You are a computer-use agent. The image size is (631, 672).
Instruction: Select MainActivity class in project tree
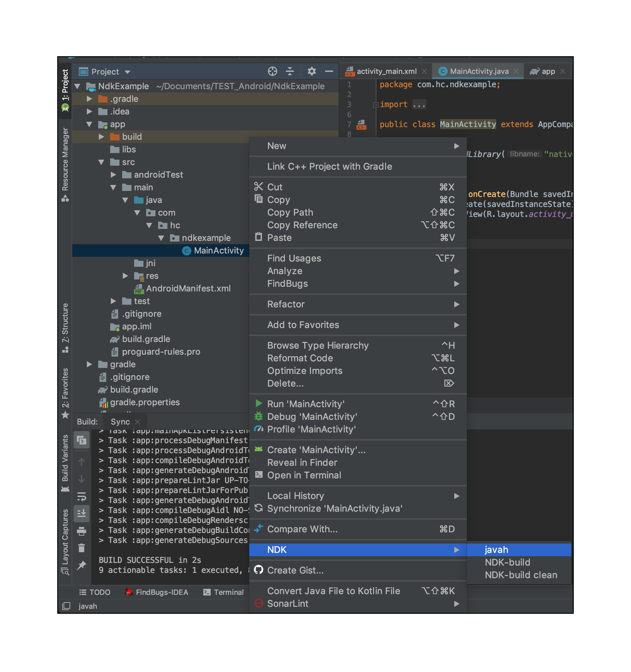pos(218,251)
